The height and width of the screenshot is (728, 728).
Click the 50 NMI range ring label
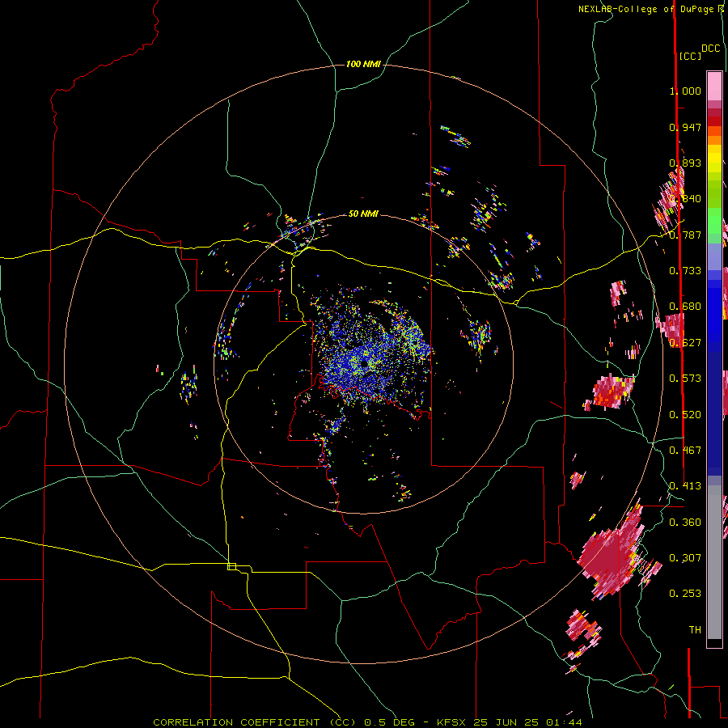click(x=363, y=214)
